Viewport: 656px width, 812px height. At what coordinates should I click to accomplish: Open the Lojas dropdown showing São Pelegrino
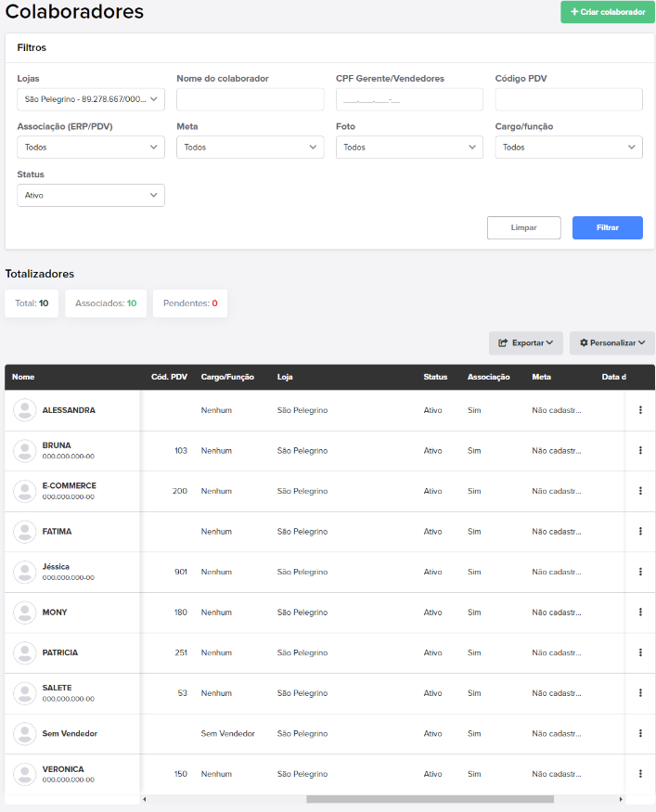(91, 99)
